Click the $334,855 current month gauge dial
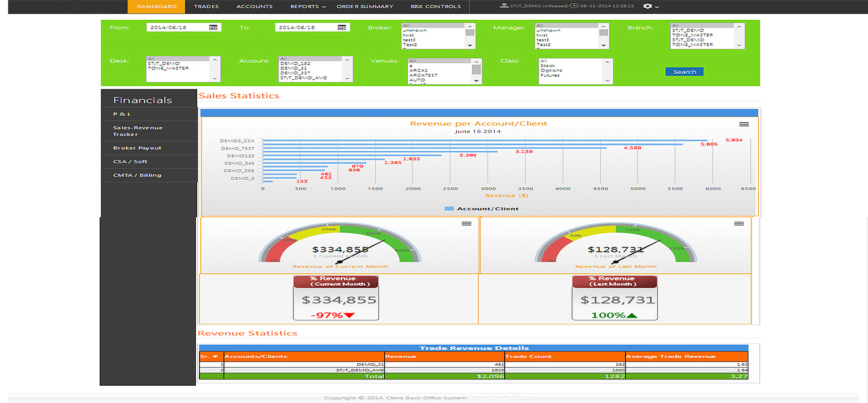 tap(340, 244)
